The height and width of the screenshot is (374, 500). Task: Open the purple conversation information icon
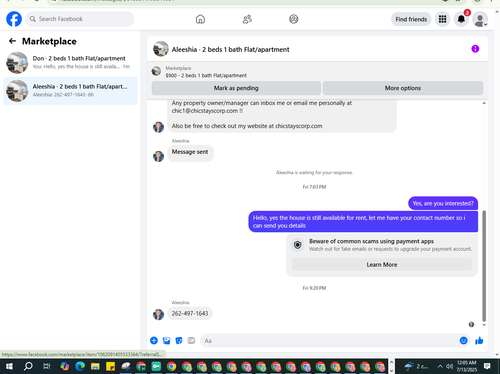click(475, 49)
